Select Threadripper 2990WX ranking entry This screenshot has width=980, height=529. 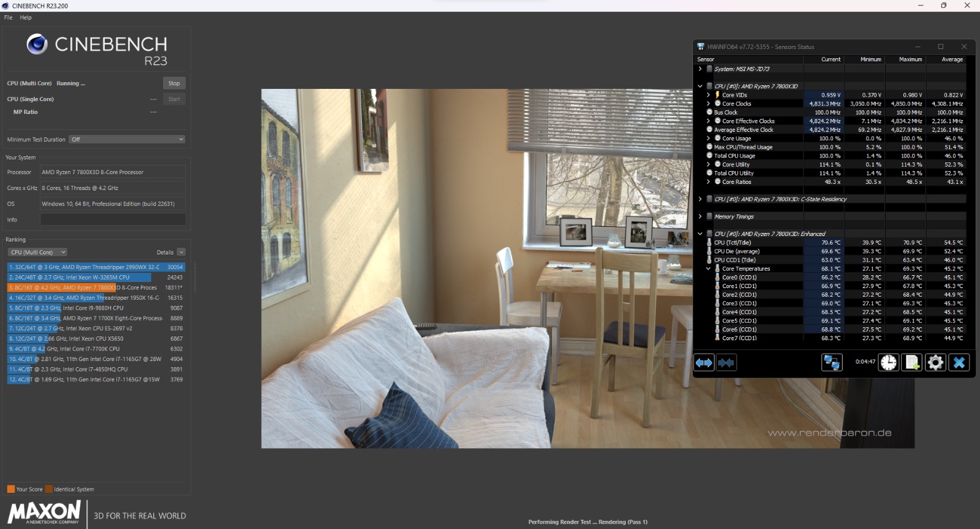point(96,267)
